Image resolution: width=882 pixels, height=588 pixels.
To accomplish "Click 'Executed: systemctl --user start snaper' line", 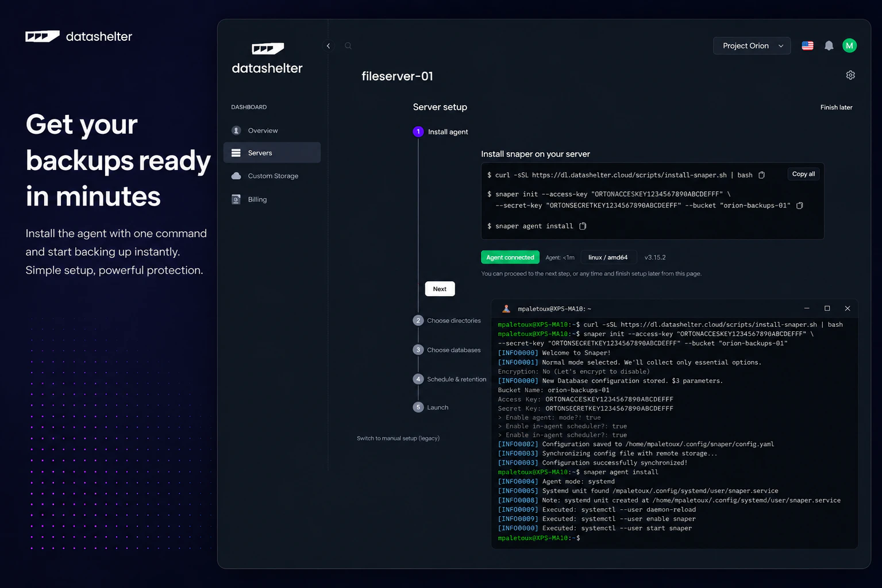I will (x=595, y=528).
